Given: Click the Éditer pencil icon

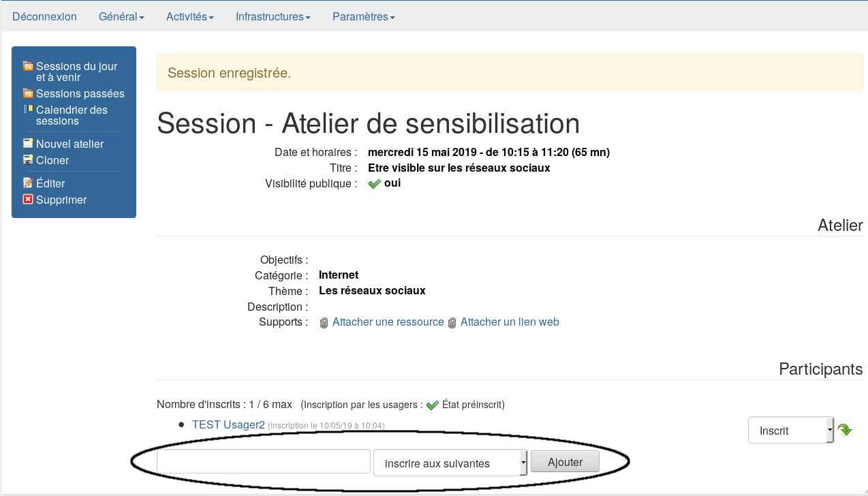Looking at the screenshot, I should click(x=28, y=183).
